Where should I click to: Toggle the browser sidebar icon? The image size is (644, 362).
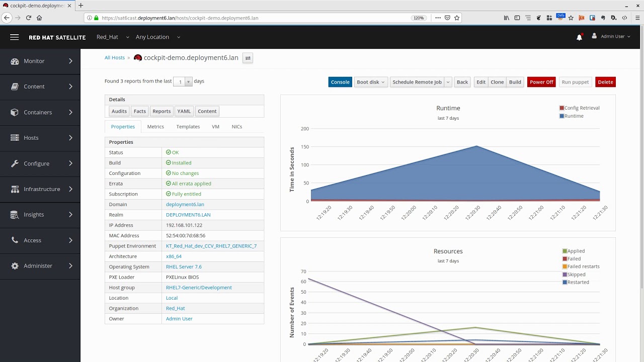click(x=517, y=18)
